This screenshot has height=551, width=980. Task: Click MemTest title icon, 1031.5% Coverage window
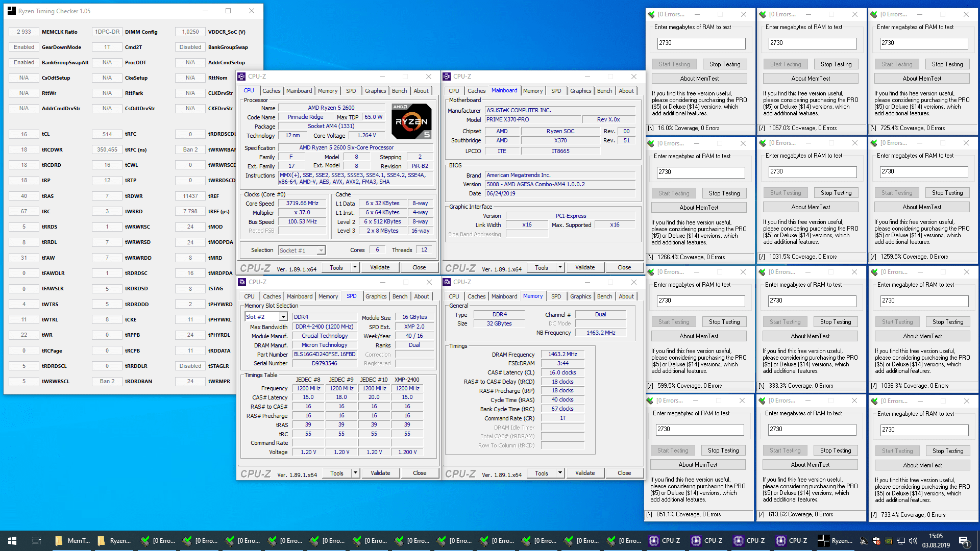(x=763, y=143)
